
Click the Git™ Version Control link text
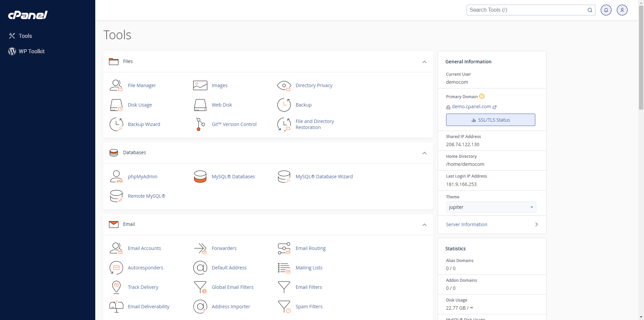[234, 124]
